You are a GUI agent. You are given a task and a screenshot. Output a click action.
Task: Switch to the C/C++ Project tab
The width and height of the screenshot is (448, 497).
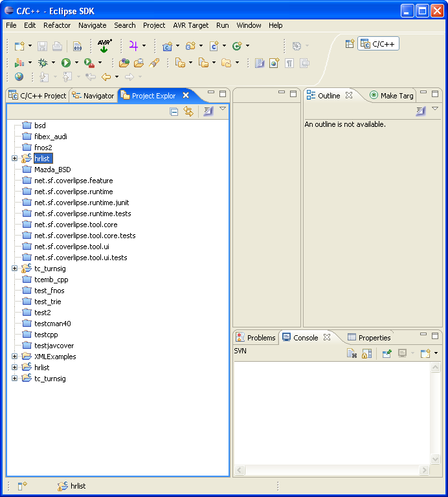coord(38,96)
